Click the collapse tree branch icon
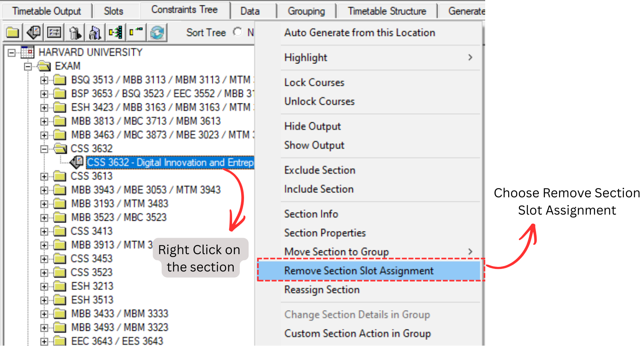Viewport: 644px width, 346px height. 136,32
